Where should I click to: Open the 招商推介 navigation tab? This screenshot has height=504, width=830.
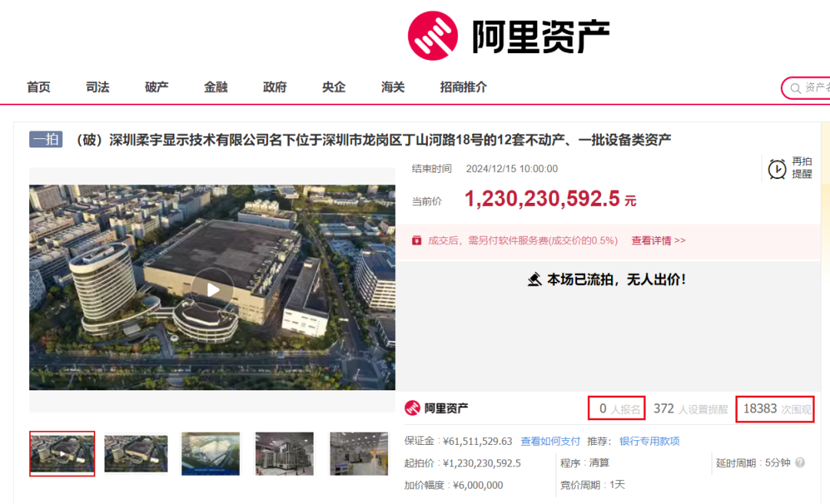pos(463,88)
